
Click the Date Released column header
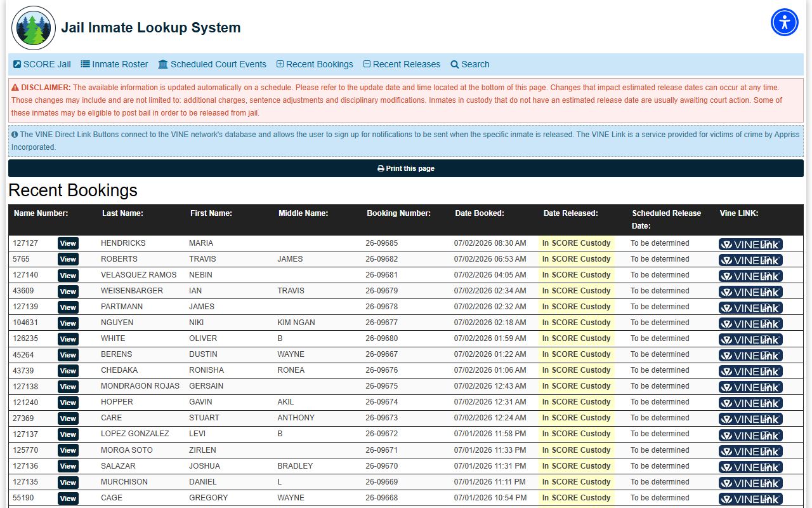click(570, 213)
